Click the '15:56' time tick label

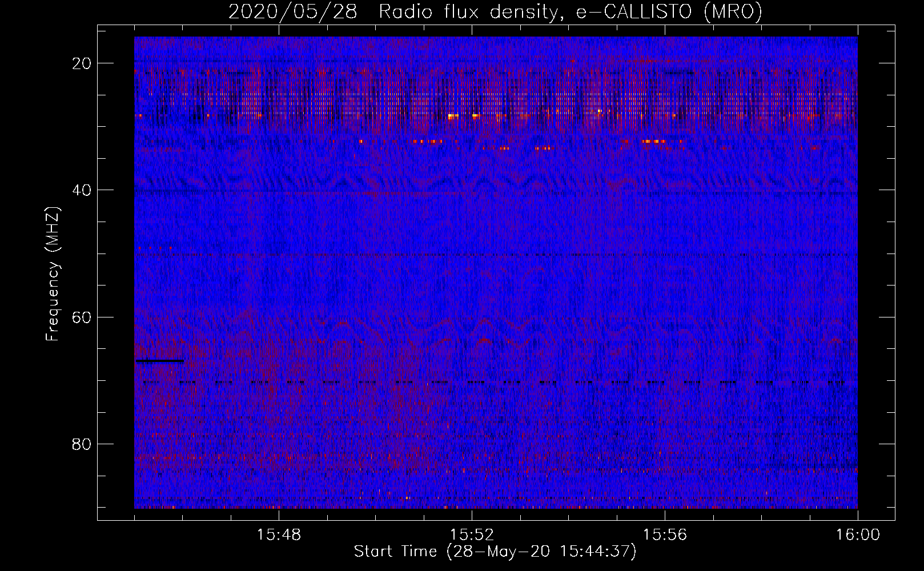tap(665, 535)
